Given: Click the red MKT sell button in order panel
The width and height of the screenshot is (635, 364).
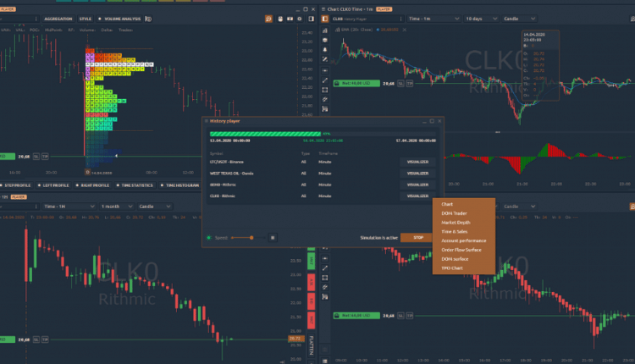Looking at the screenshot, I should (x=311, y=320).
